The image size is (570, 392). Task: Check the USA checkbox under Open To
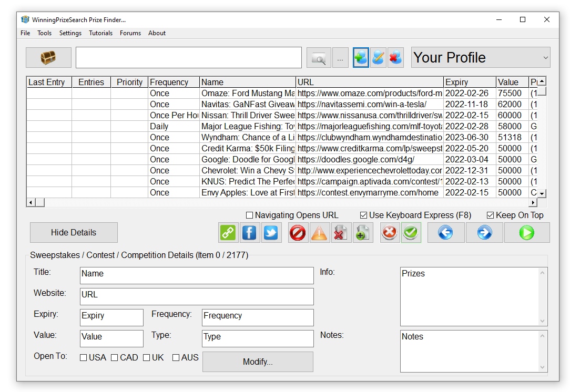(x=83, y=357)
